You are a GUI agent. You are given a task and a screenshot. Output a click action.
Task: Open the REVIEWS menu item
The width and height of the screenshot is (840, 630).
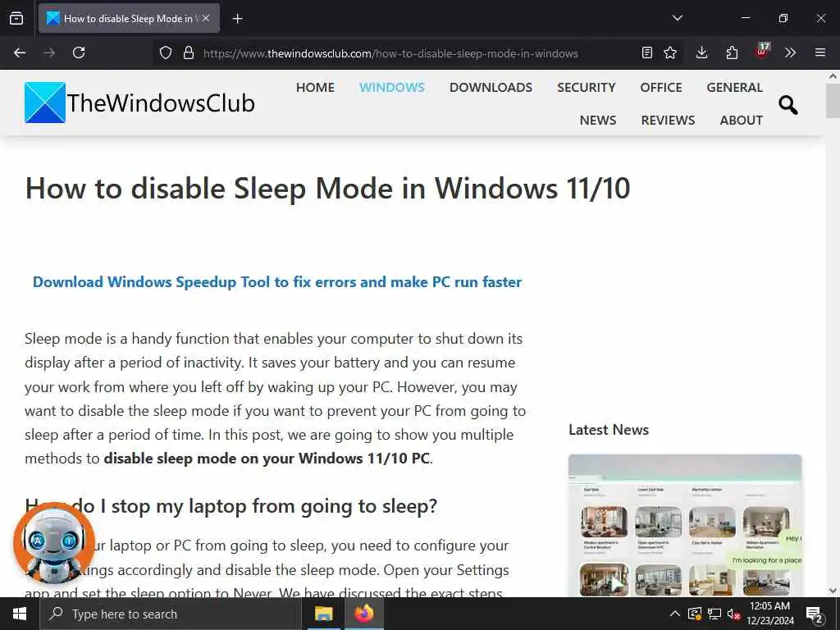coord(668,120)
